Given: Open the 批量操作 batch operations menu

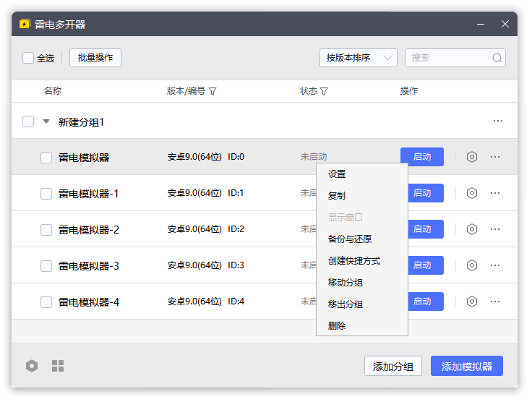Looking at the screenshot, I should [95, 58].
